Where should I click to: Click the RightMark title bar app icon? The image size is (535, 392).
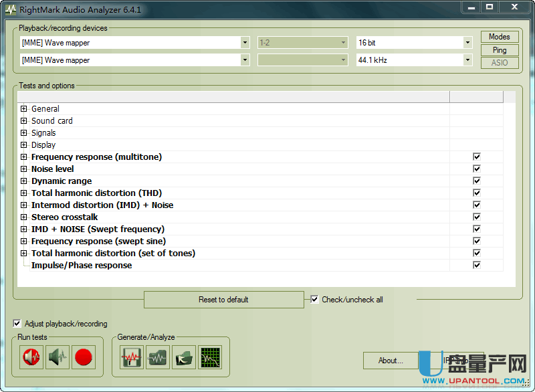point(10,9)
